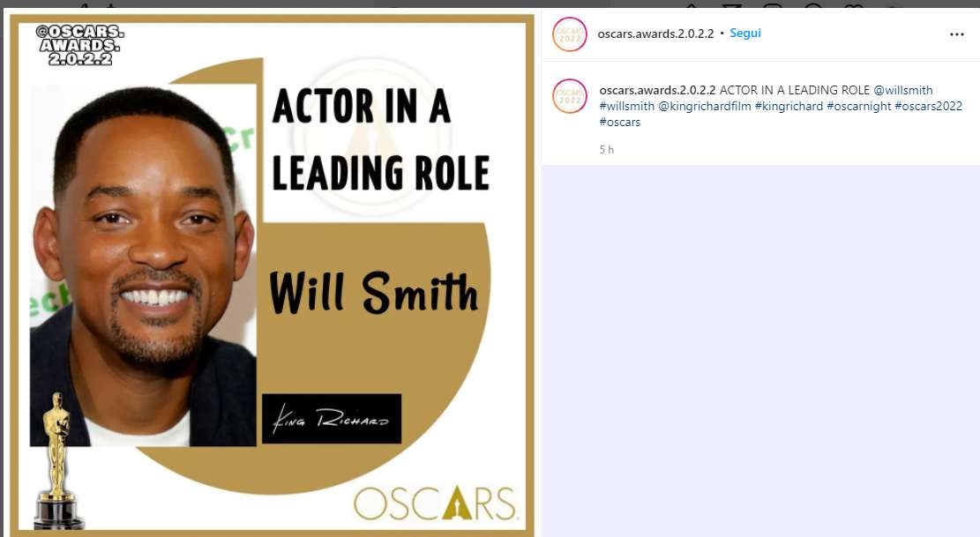
Task: Click the "ACTOR IN A LEADING ROLE" image heading
Action: [x=379, y=139]
